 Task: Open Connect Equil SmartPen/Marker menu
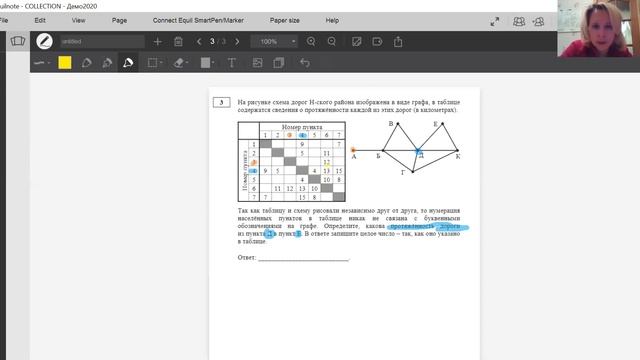(198, 20)
